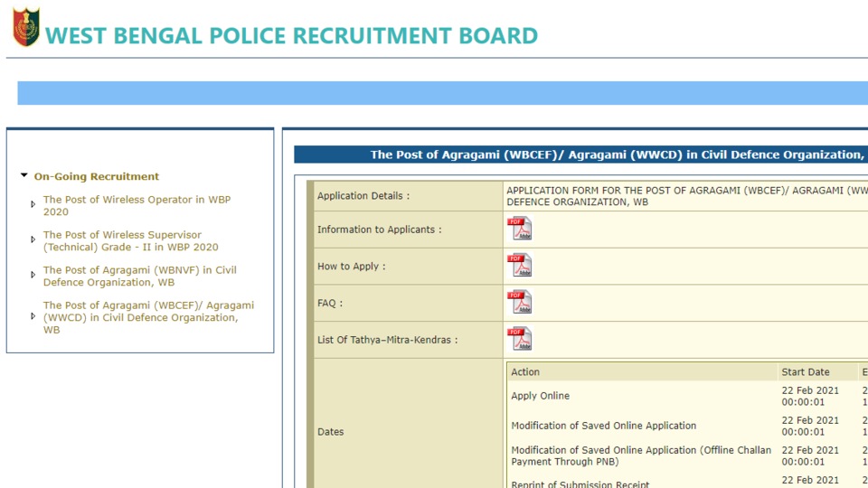The image size is (868, 488).
Task: Open the FAQ PDF document
Action: pyautogui.click(x=519, y=302)
